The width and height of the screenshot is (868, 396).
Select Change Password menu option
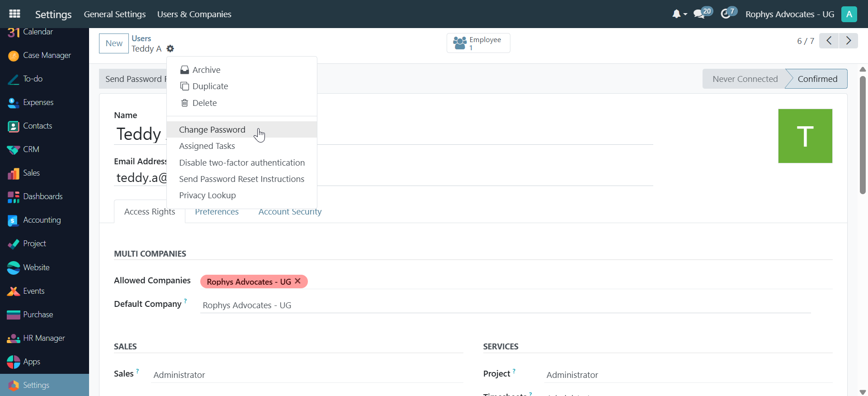(x=212, y=130)
